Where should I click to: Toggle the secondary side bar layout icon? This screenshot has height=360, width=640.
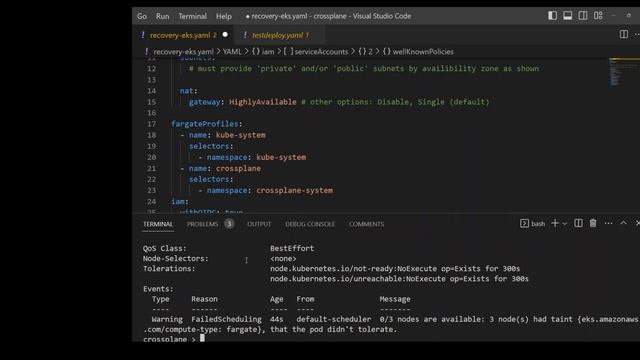pos(583,16)
